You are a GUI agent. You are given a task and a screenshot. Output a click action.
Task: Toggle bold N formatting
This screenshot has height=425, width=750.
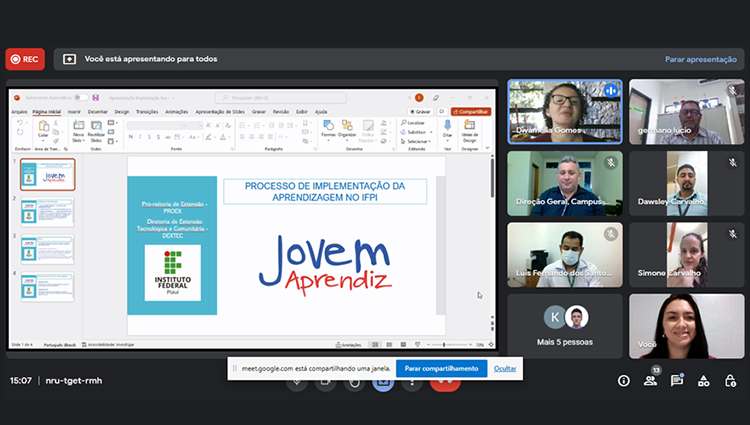[131, 137]
